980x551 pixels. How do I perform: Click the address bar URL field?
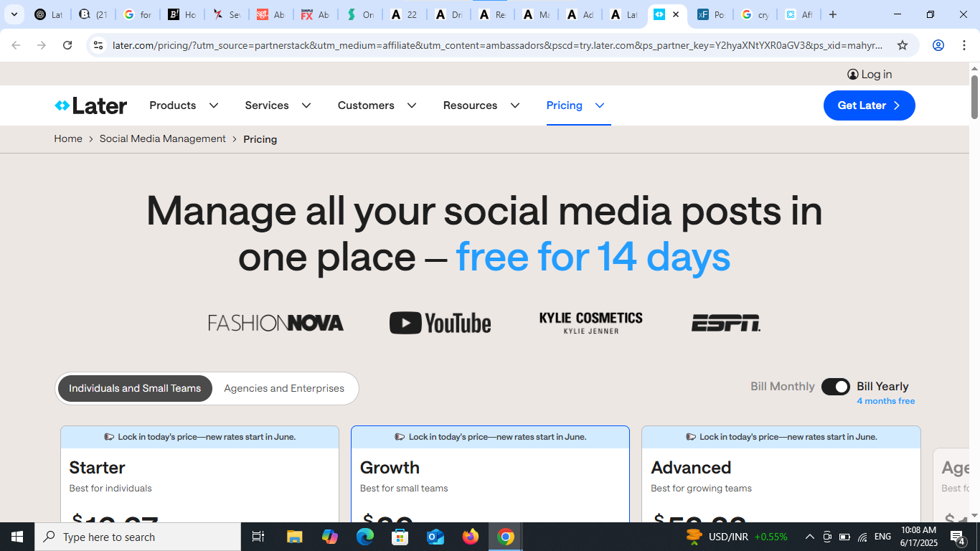click(497, 45)
